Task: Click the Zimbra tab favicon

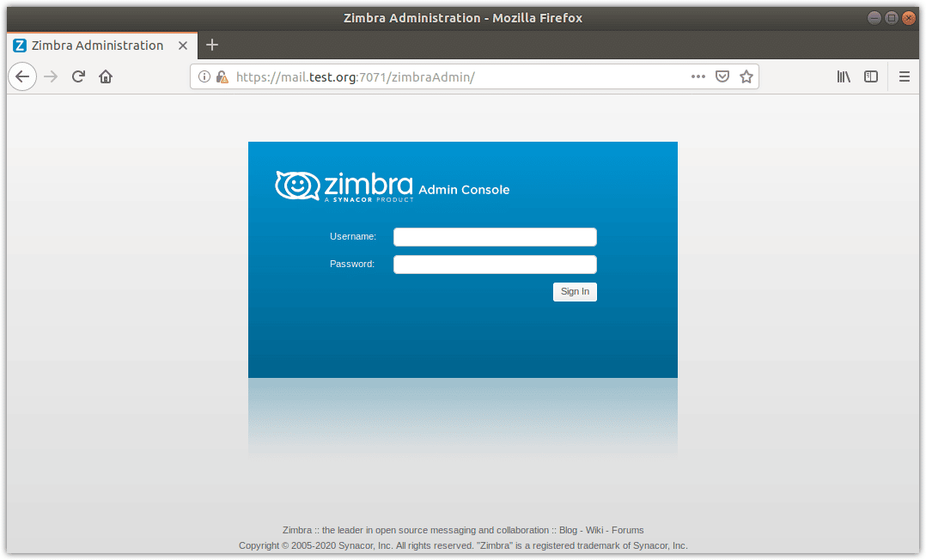Action: 20,46
